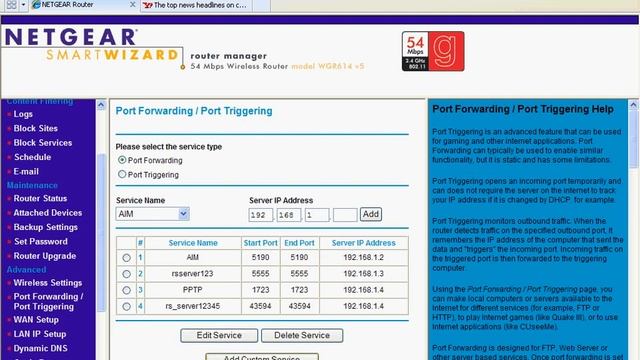Open WAN Setup in the sidebar
The width and height of the screenshot is (640, 360).
[36, 320]
